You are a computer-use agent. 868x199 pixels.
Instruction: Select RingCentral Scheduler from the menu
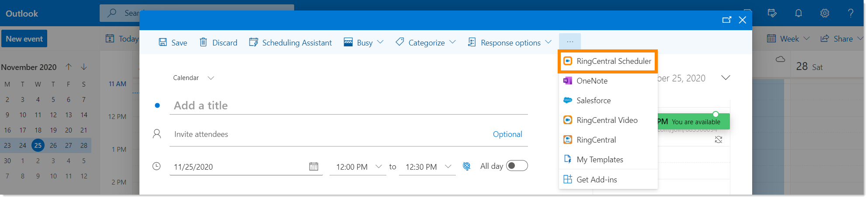(x=608, y=61)
